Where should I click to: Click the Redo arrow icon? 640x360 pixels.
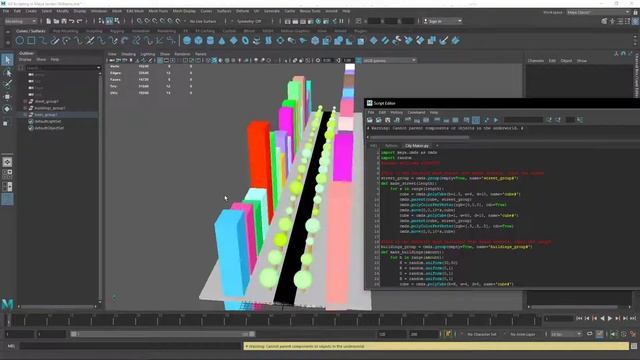tap(80, 21)
